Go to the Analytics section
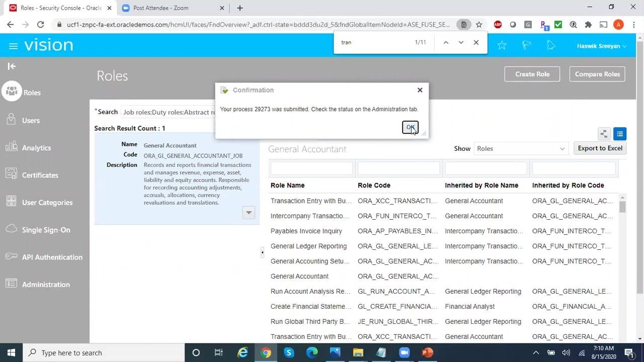 point(36,147)
